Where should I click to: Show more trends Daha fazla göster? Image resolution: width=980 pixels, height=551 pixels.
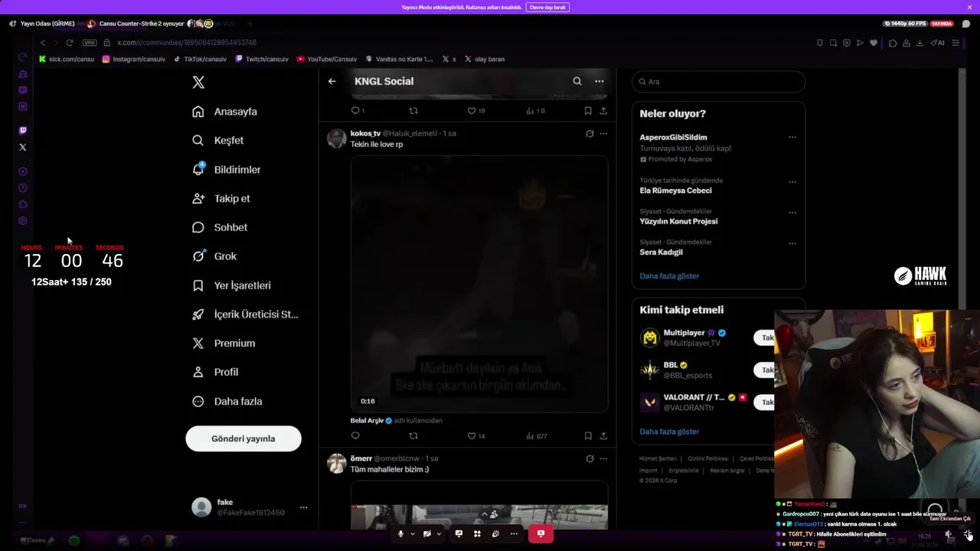669,276
